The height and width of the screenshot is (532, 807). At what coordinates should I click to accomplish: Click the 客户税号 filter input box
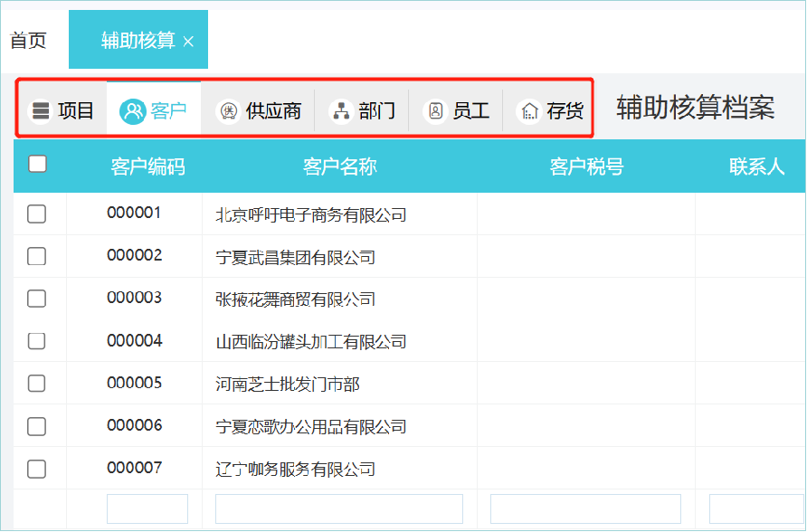coord(585,508)
